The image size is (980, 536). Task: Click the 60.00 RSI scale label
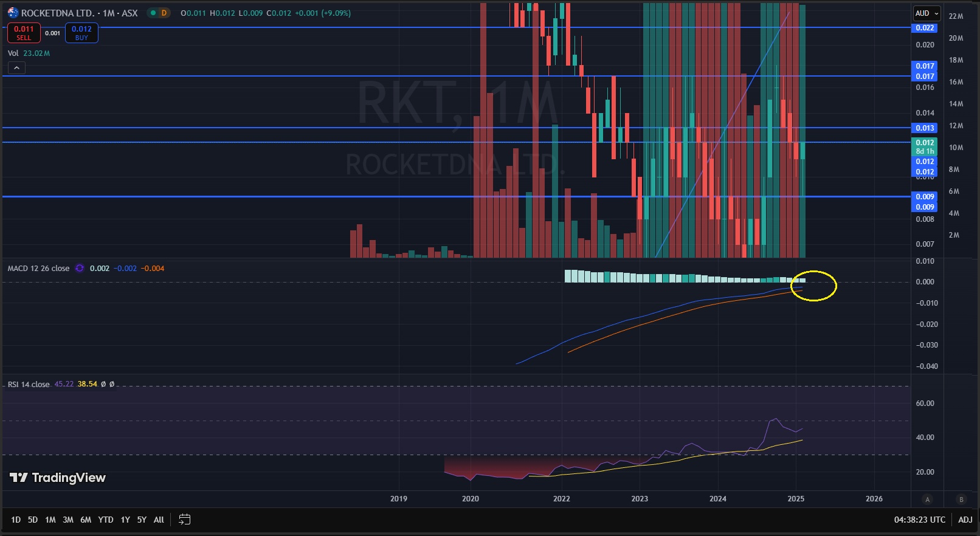pyautogui.click(x=925, y=404)
